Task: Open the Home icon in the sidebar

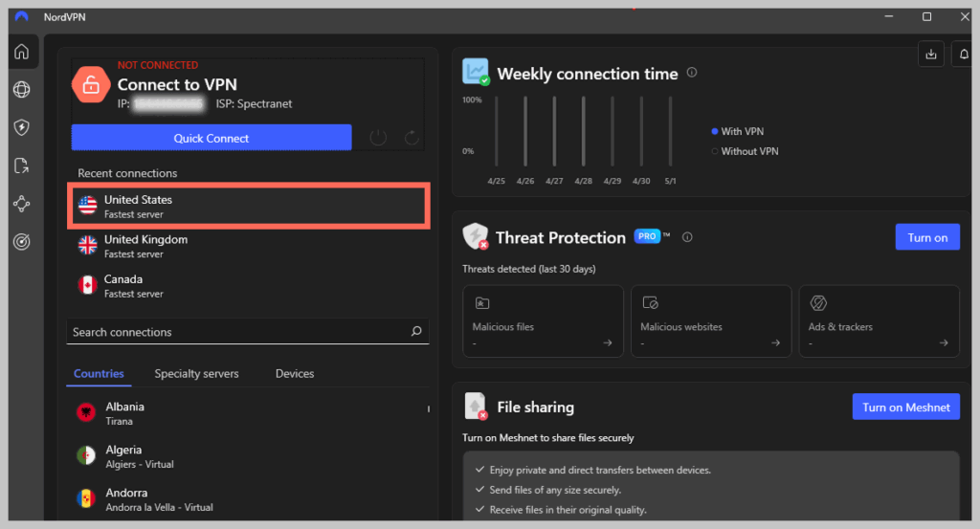Action: 21,52
